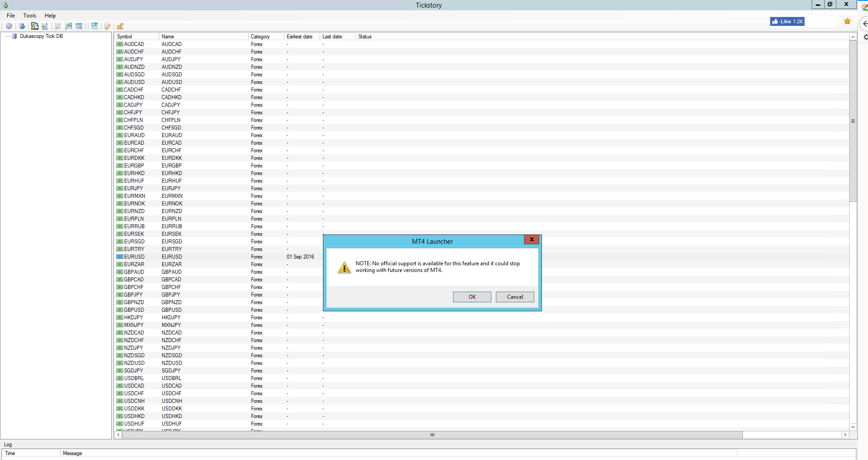868x460 pixels.
Task: Click the launch MT4 chart-play toolbar icon
Action: pyautogui.click(x=94, y=26)
